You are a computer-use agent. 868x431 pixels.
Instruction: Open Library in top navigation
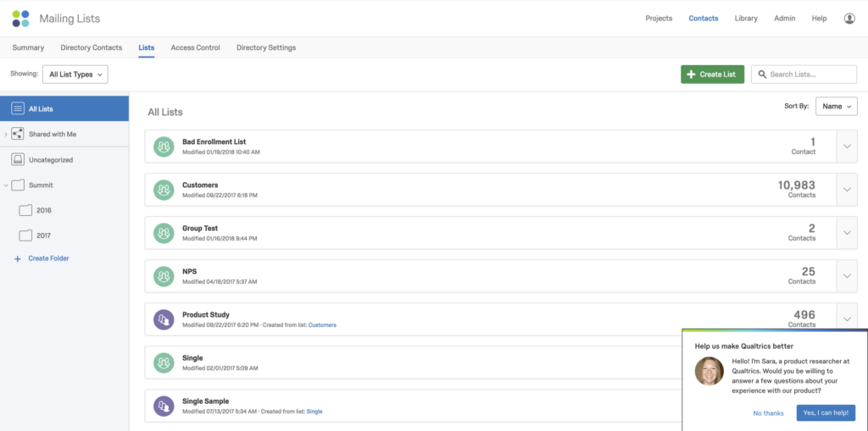pos(746,19)
